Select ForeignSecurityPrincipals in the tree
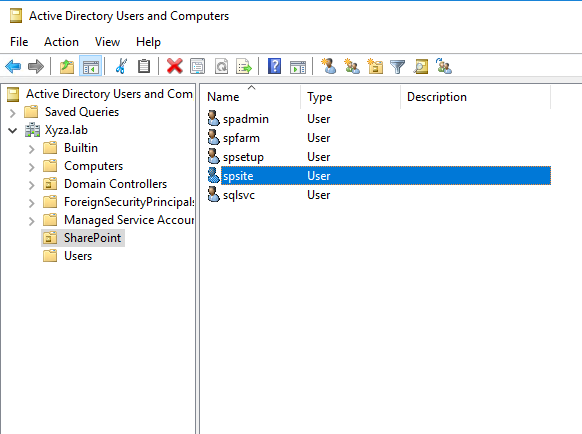 pyautogui.click(x=129, y=202)
